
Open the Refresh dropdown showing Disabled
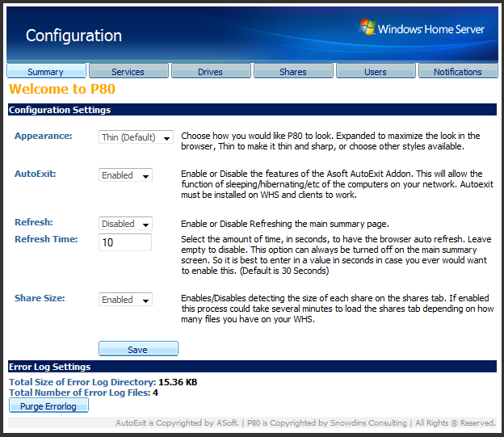(x=125, y=224)
